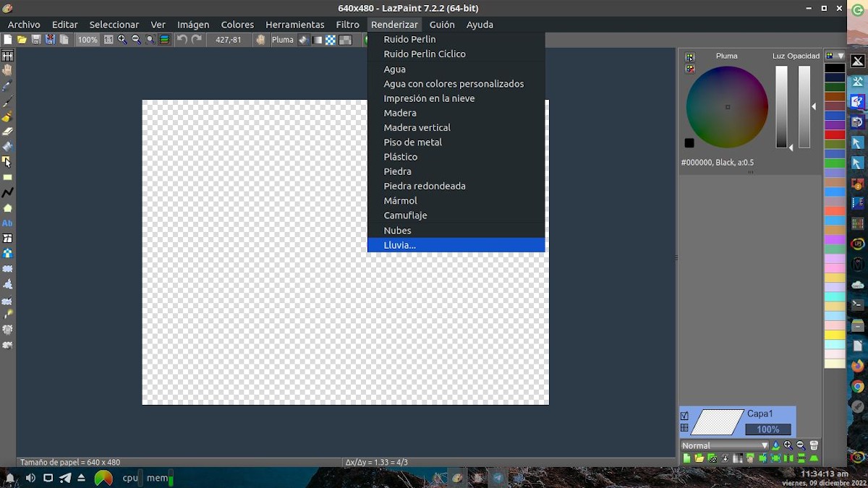Screen dimensions: 868x488
Task: Open the palette options dropdown arrow
Action: 841,56
